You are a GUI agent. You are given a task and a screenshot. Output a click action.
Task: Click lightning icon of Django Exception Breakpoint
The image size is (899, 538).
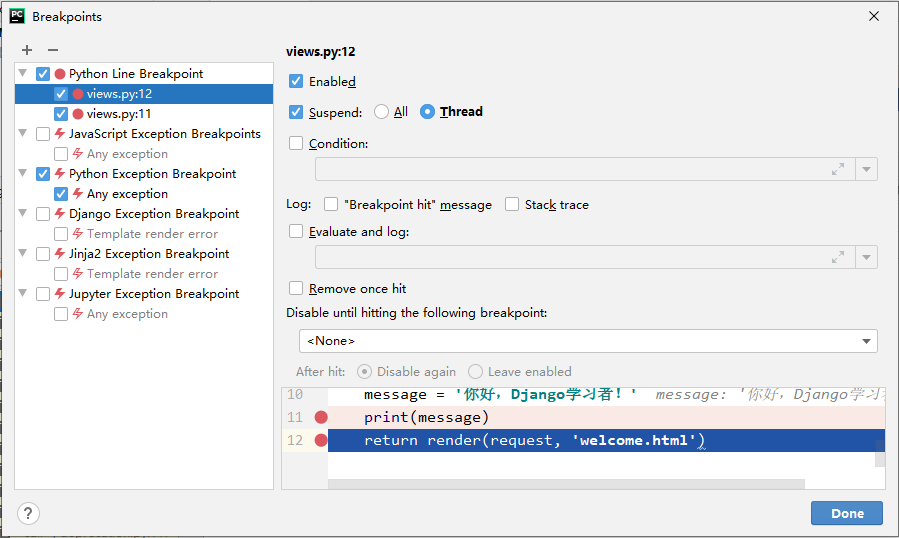point(60,213)
